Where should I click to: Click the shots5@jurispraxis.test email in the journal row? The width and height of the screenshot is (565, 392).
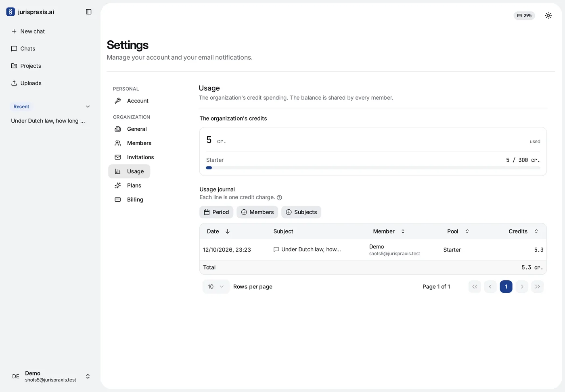coord(394,254)
